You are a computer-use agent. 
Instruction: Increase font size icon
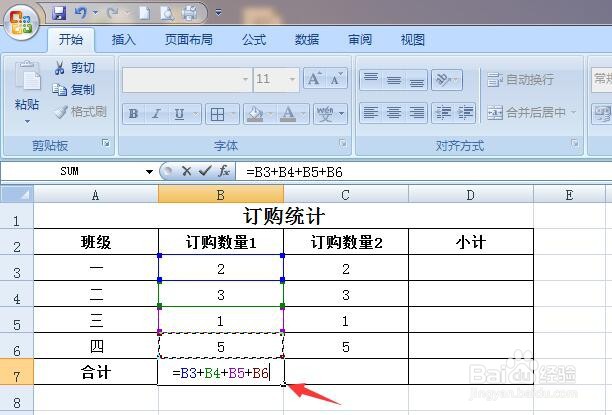point(314,79)
